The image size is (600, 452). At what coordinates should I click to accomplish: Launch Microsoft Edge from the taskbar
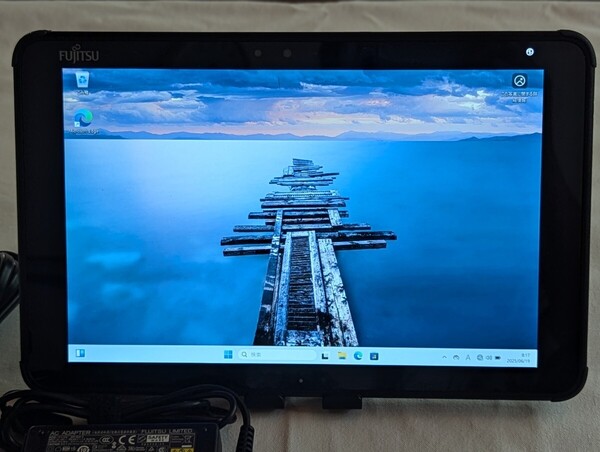click(x=358, y=356)
